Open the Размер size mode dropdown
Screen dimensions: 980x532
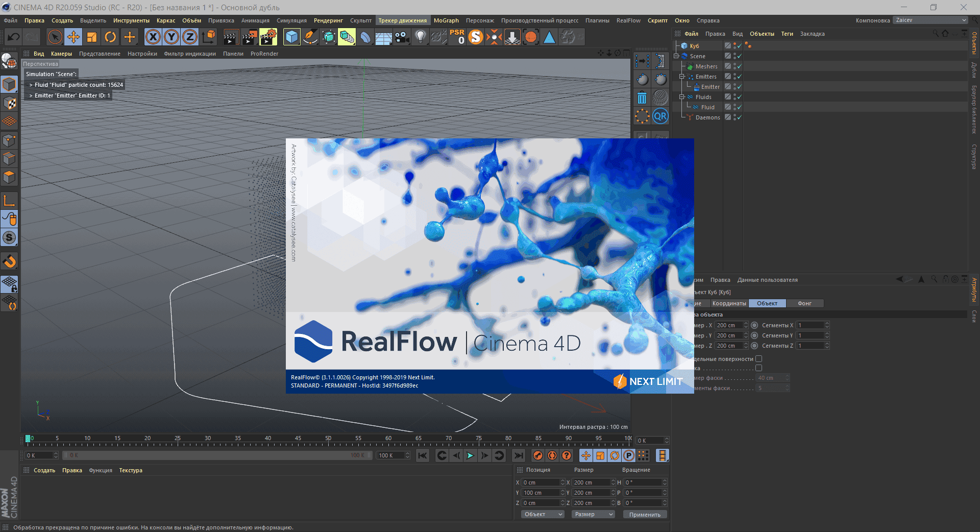pos(593,514)
